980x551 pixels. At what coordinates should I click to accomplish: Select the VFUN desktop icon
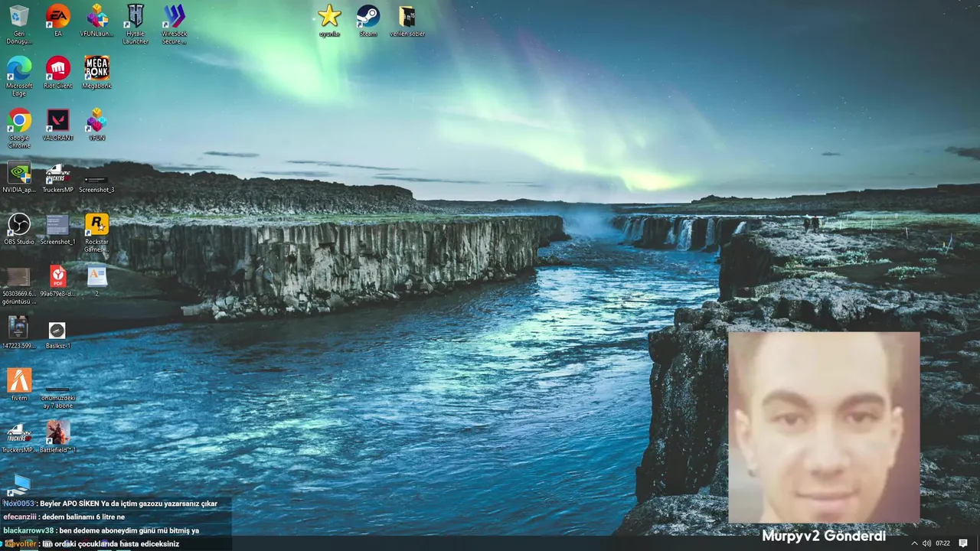tap(96, 125)
